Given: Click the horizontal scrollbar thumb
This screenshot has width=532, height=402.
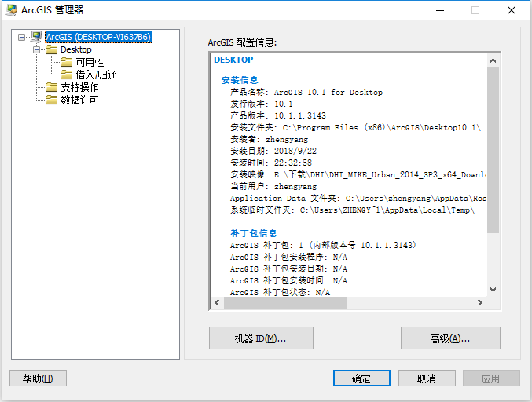Looking at the screenshot, I should tap(285, 302).
